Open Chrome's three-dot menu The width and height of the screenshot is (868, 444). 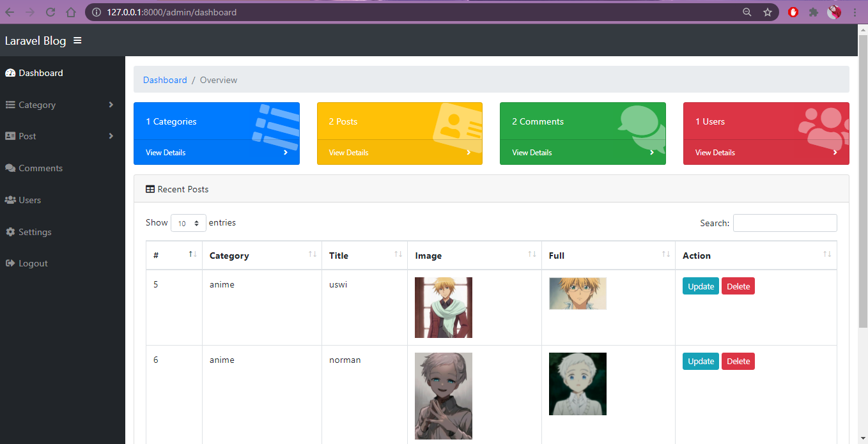(x=855, y=12)
